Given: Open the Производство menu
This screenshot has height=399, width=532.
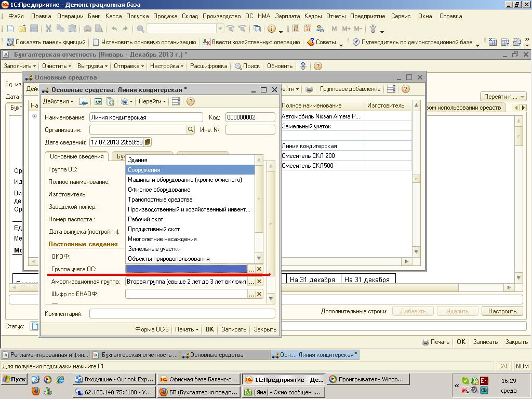Looking at the screenshot, I should [x=221, y=16].
